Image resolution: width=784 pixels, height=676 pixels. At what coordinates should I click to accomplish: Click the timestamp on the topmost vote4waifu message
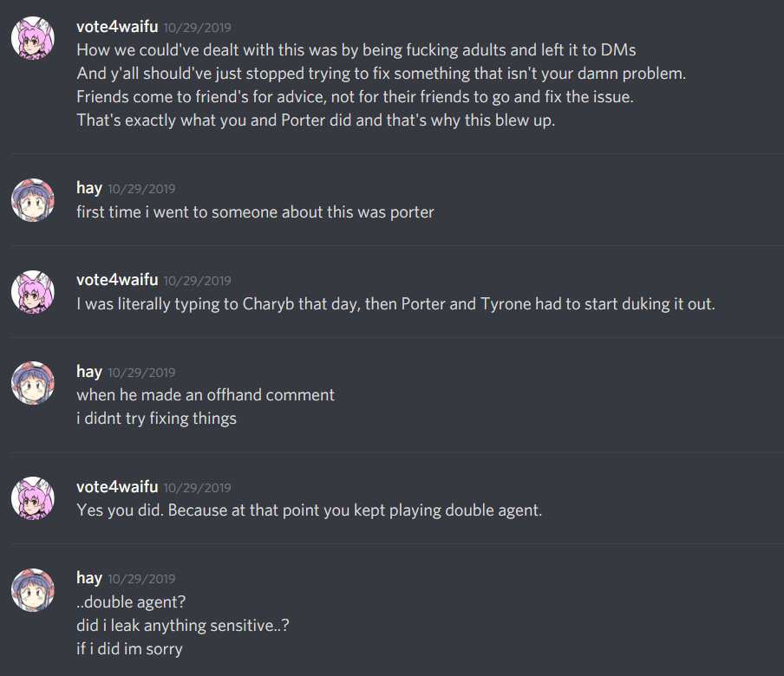[x=197, y=28]
